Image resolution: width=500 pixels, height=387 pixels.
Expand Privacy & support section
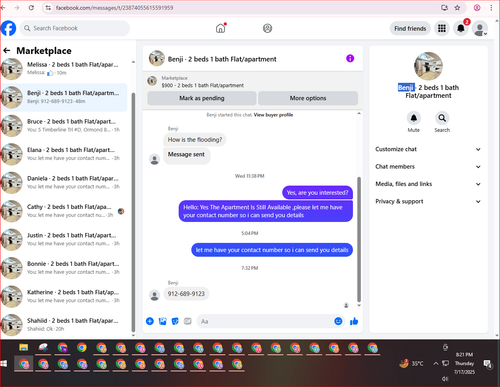coord(428,201)
